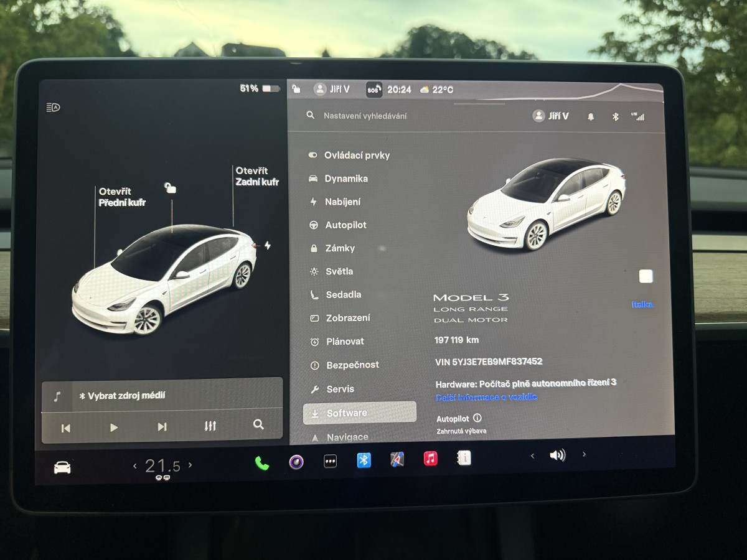Open the front trunk (Přední kufr)
Image resolution: width=747 pixels, height=560 pixels.
122,197
